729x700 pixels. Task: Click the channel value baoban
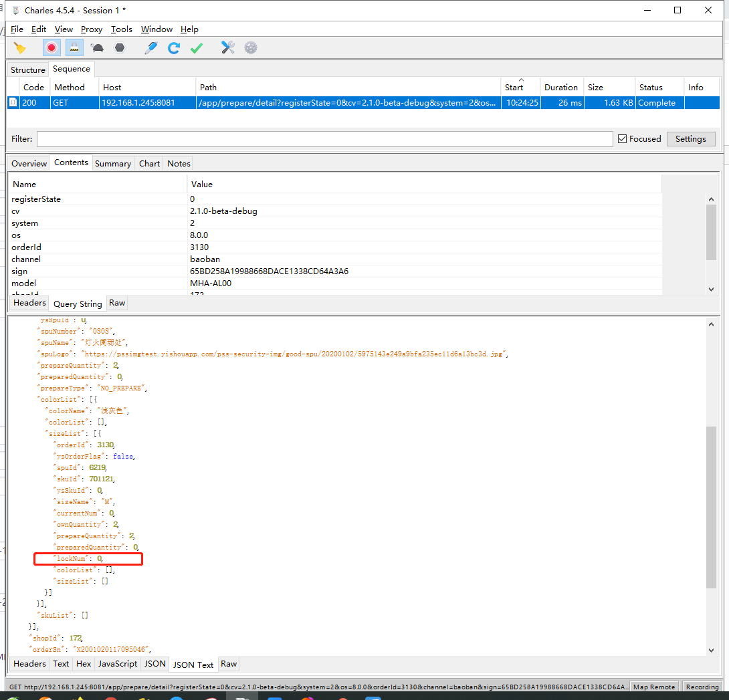[205, 259]
